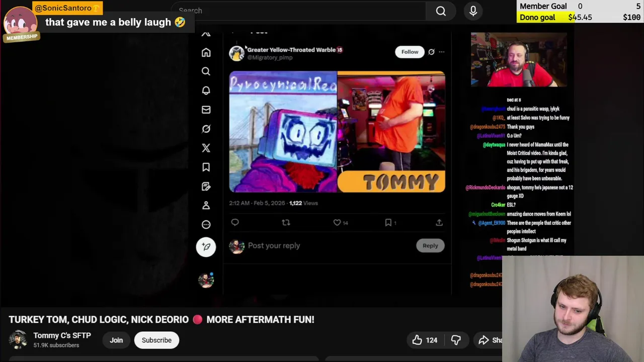644x362 pixels.
Task: Open the TOMMY image on the right
Action: [391, 132]
